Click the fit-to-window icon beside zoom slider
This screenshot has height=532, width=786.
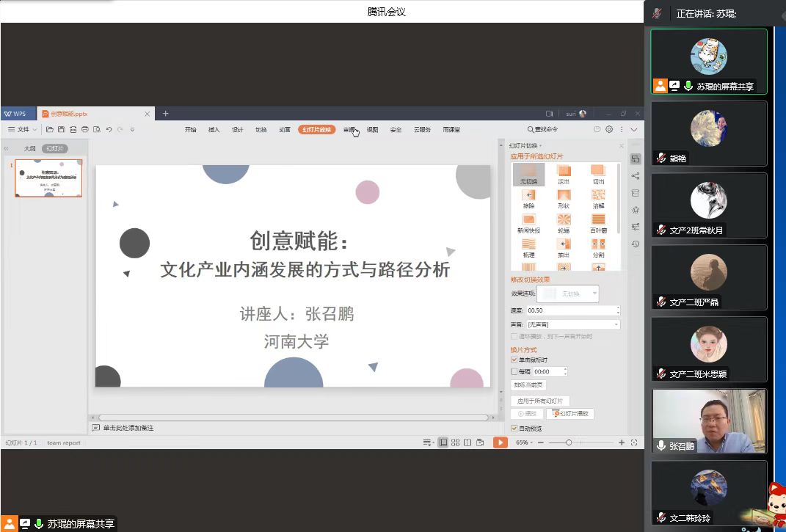[634, 442]
